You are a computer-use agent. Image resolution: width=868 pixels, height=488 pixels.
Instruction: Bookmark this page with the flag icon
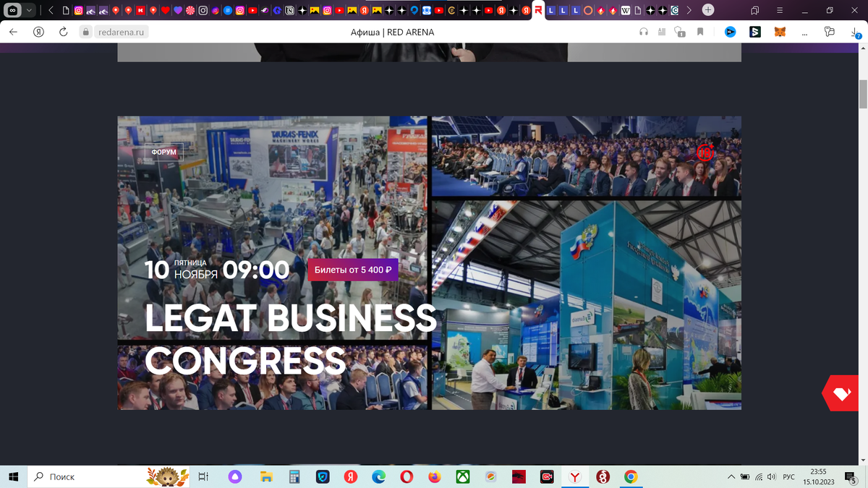[700, 32]
